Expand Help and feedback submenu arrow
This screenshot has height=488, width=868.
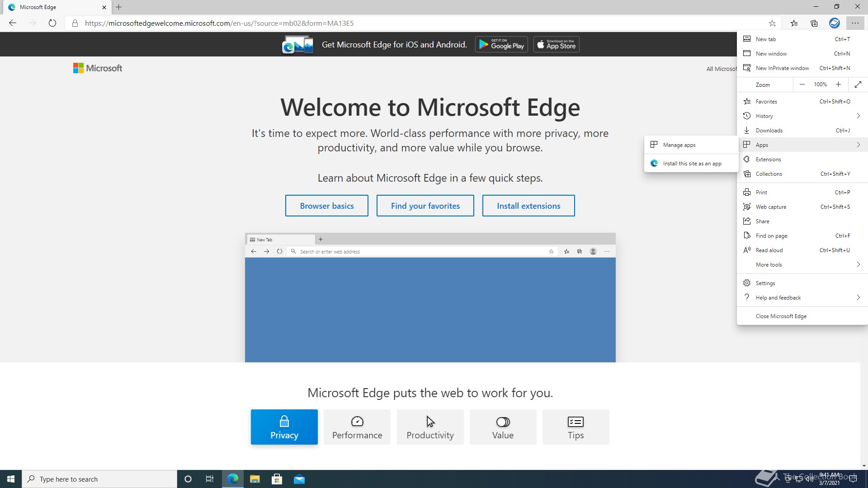pos(858,298)
